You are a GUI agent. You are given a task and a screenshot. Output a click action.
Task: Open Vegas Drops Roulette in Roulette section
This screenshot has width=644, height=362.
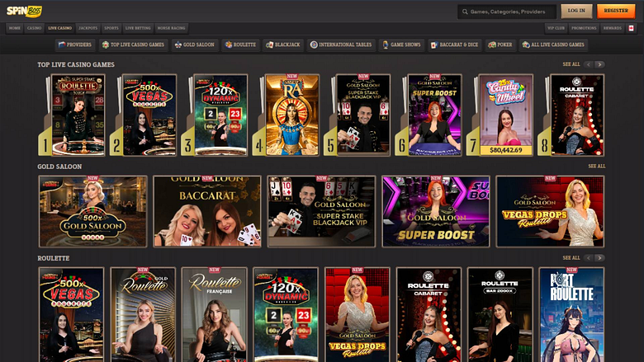click(358, 315)
